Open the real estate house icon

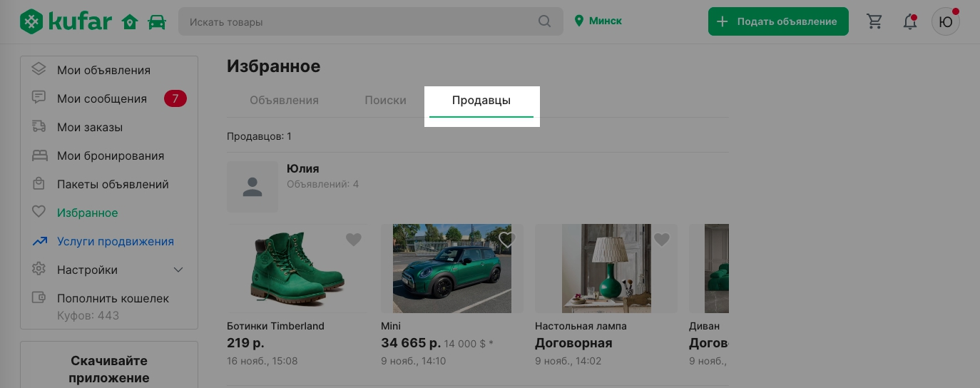(130, 22)
